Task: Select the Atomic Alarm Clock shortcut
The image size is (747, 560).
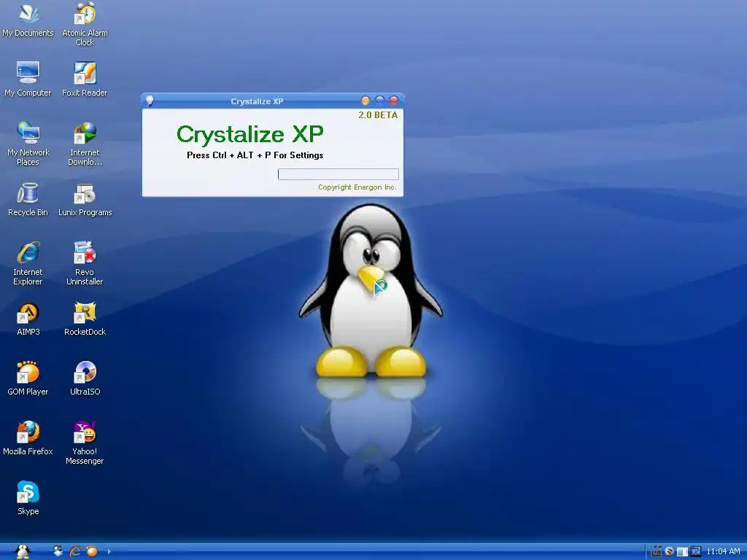Action: point(85,24)
